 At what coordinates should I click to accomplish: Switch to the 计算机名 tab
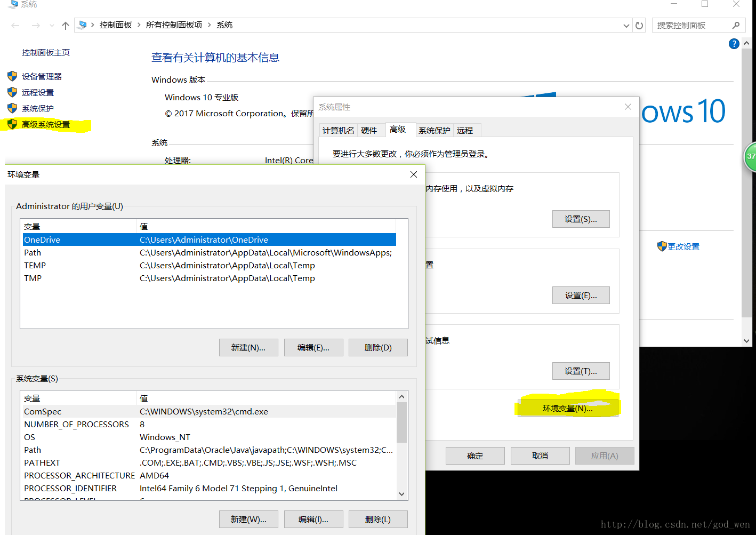338,130
